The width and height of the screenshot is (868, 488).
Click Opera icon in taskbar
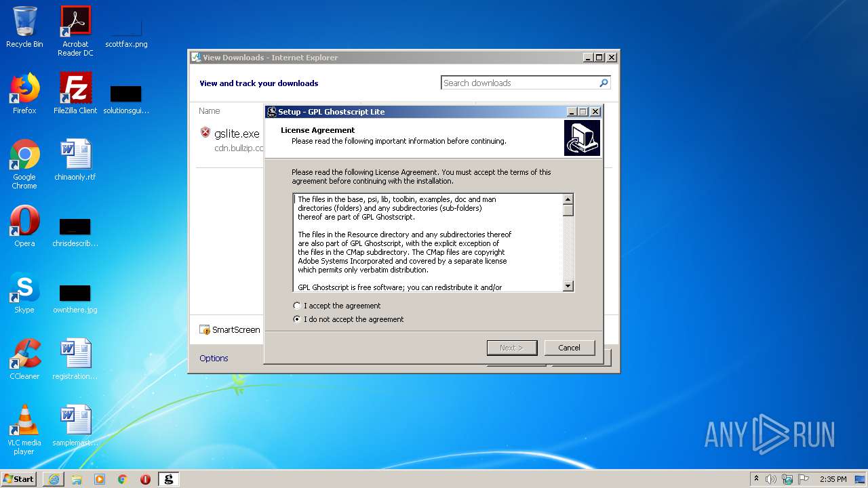coord(145,479)
